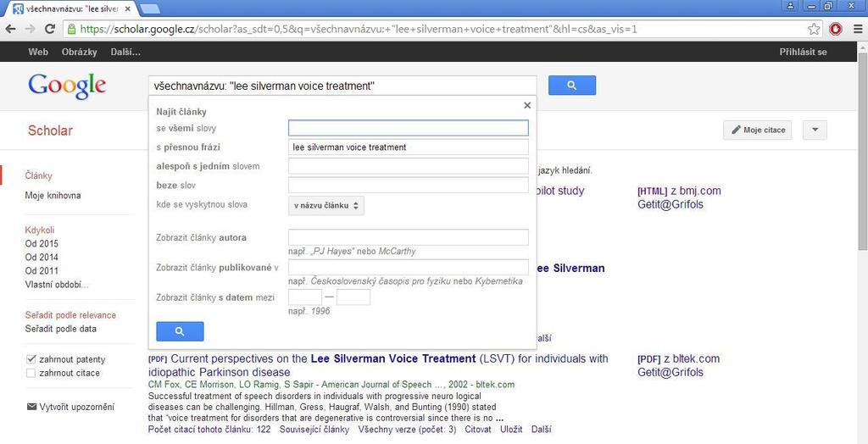Click the 'pilot study' result title fragment
Image resolution: width=868 pixels, height=444 pixels.
[559, 191]
